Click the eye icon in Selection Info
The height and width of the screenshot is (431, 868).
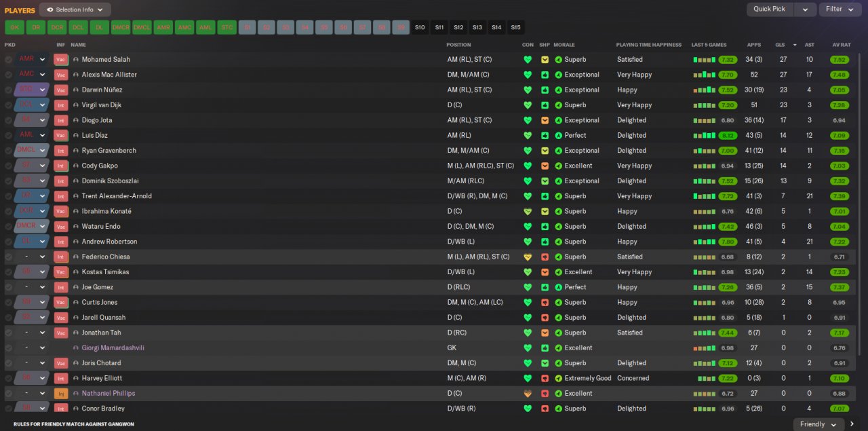[50, 10]
